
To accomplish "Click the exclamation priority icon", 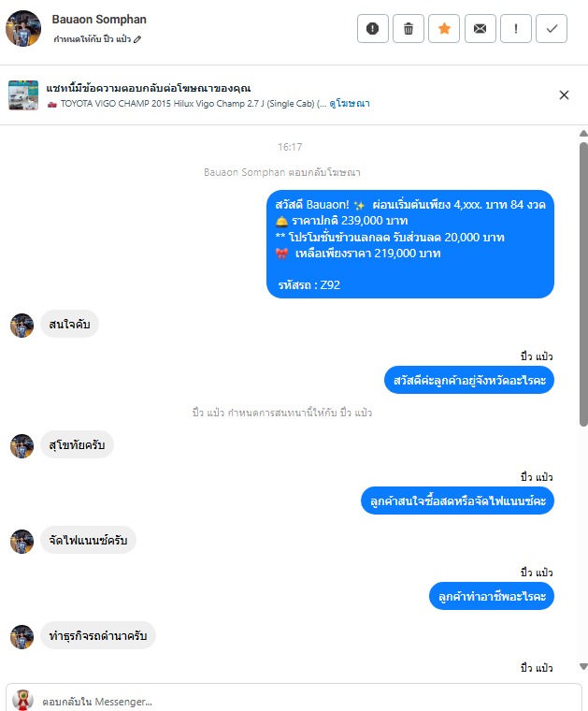I will (x=515, y=29).
